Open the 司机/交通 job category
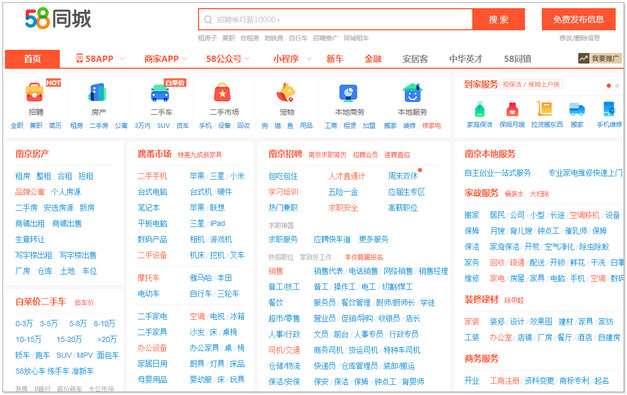 coord(284,350)
